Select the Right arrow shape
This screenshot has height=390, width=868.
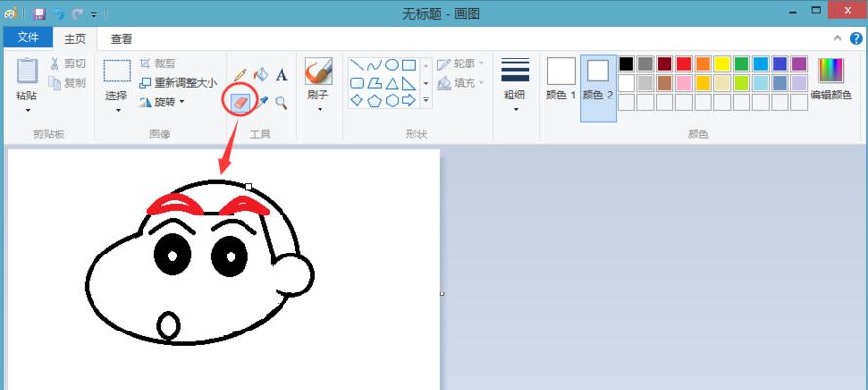409,100
